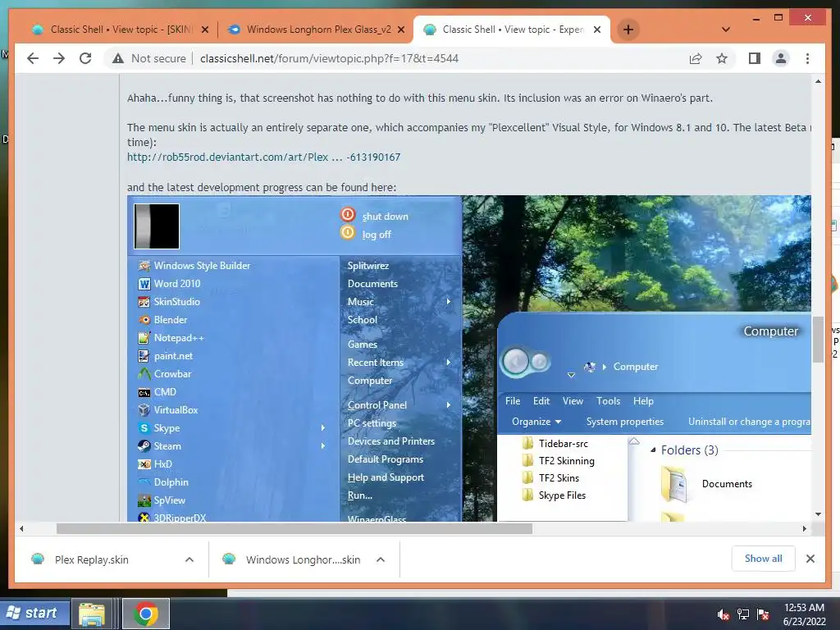The height and width of the screenshot is (630, 840).
Task: Close the active Classic Shell tab
Action: 597,30
